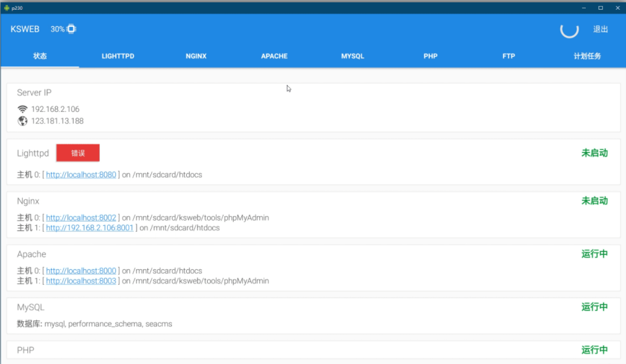
Task: Switch to the LIGHTTPD tab
Action: click(x=118, y=56)
